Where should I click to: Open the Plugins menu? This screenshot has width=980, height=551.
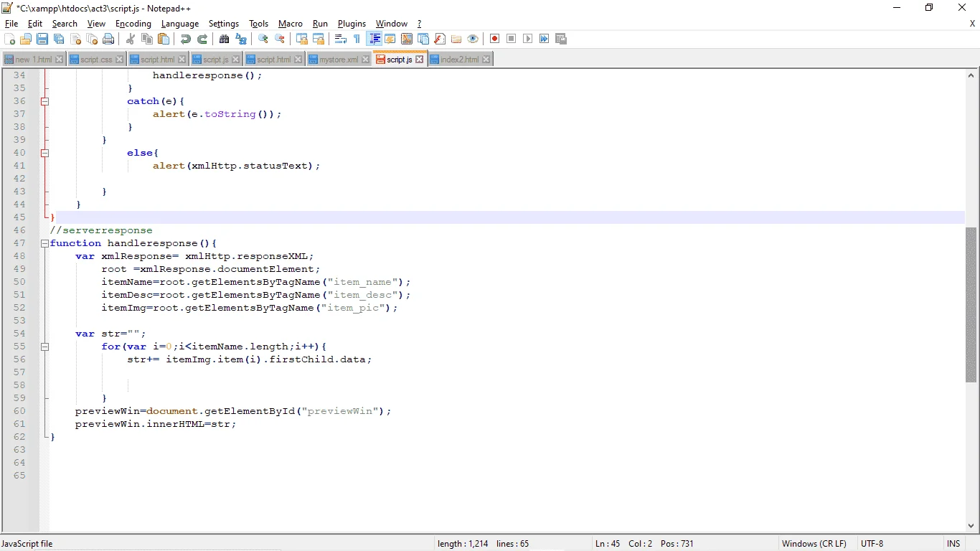352,24
